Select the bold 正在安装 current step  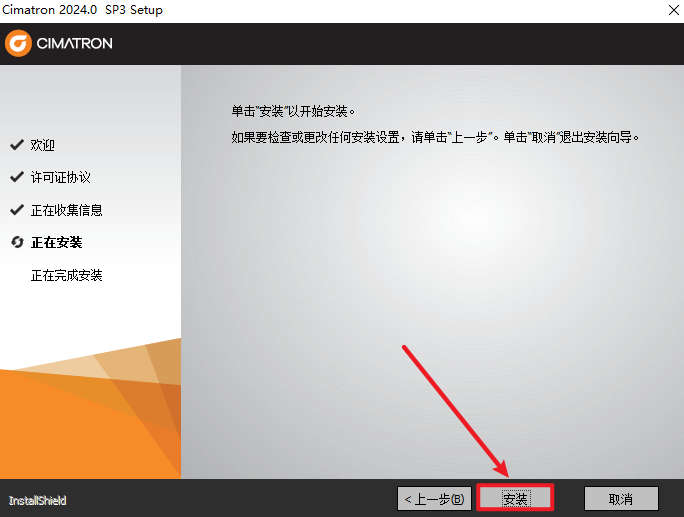pyautogui.click(x=56, y=242)
